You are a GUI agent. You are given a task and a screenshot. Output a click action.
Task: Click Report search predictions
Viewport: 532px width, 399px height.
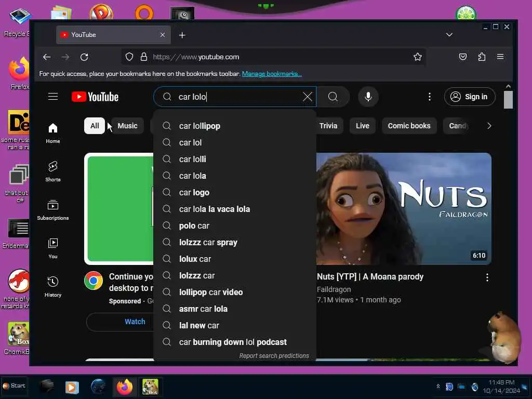coord(274,355)
